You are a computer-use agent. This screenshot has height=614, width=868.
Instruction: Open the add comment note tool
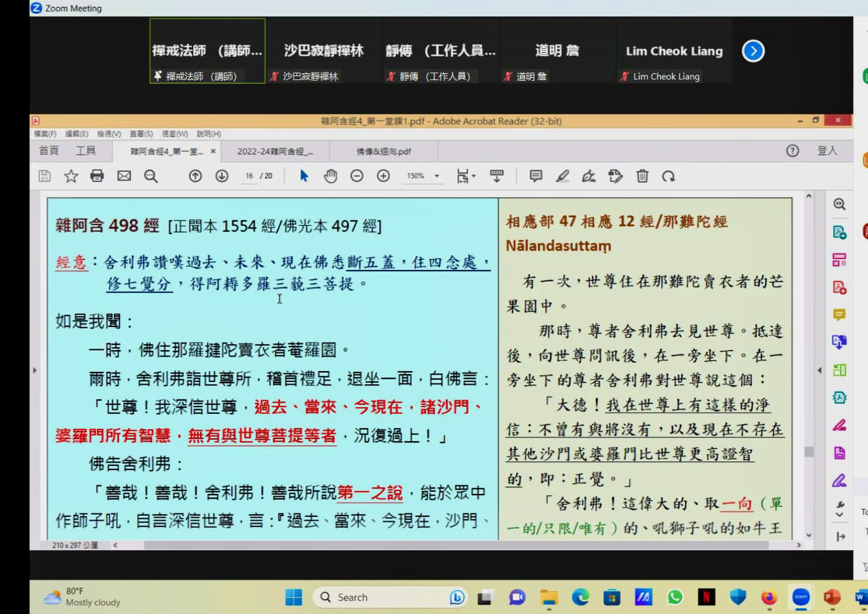point(536,176)
